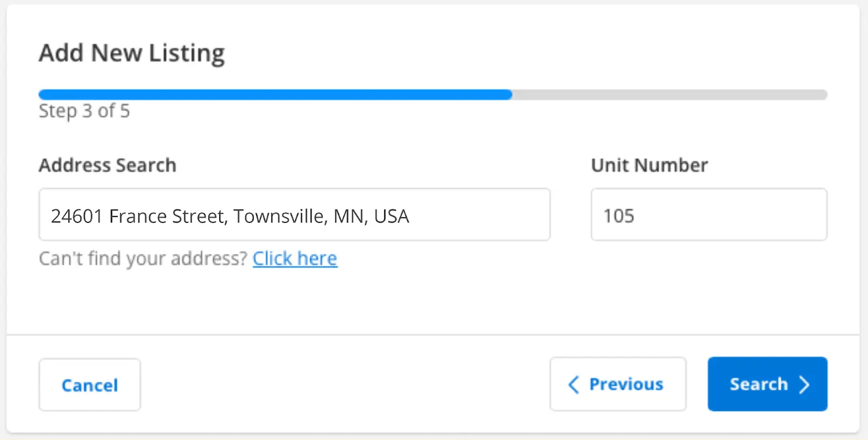Image resolution: width=868 pixels, height=440 pixels.
Task: Open the 'Click here' address help link
Action: point(295,258)
